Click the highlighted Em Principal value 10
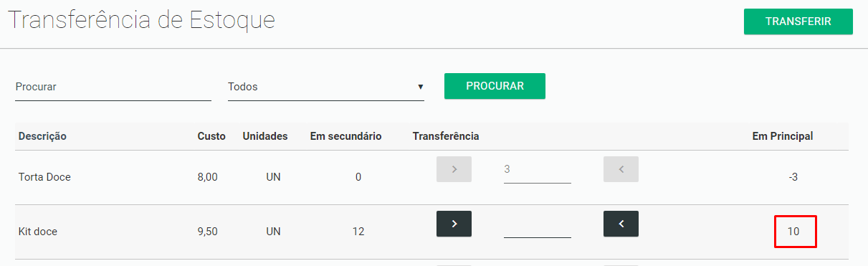Screen dimensions: 868x266 coord(793,232)
